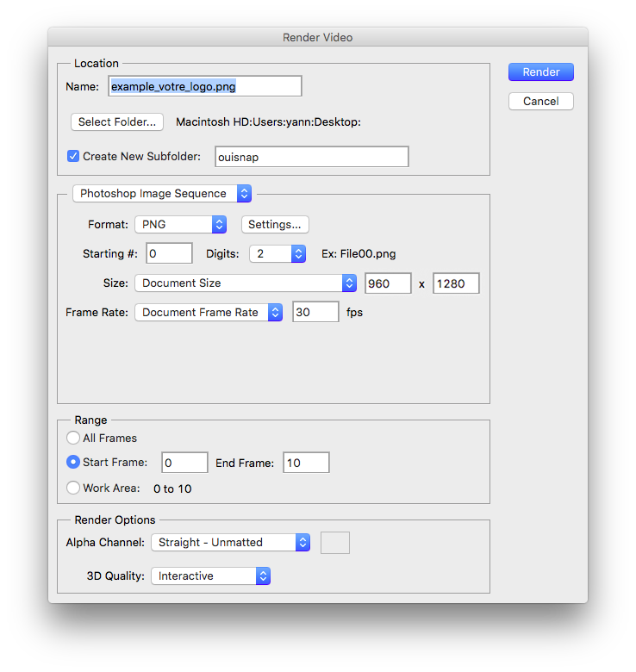This screenshot has width=636, height=672.
Task: Open Alpha Channel Straight - Unmatted dropdown
Action: pyautogui.click(x=230, y=542)
